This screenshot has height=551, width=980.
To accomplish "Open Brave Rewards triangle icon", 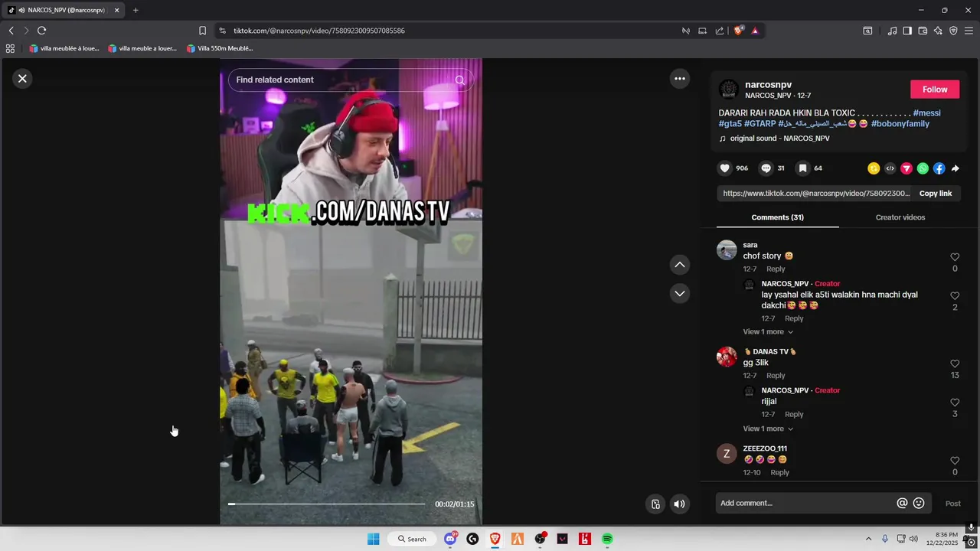I will pos(754,31).
